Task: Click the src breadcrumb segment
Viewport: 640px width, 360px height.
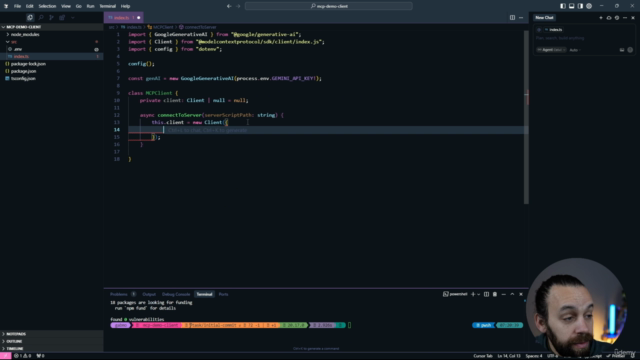Action: point(111,27)
